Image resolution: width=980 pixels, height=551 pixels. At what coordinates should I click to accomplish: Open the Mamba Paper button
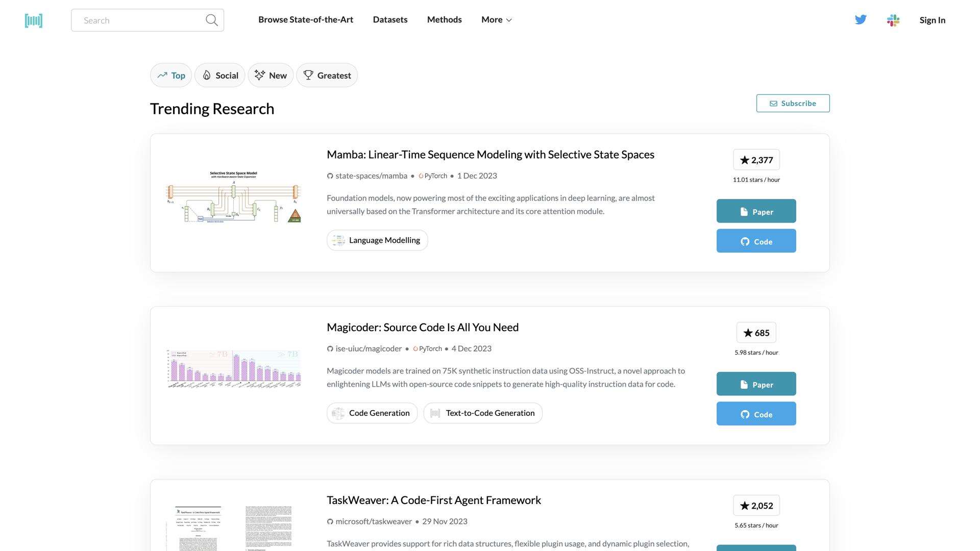click(x=756, y=211)
